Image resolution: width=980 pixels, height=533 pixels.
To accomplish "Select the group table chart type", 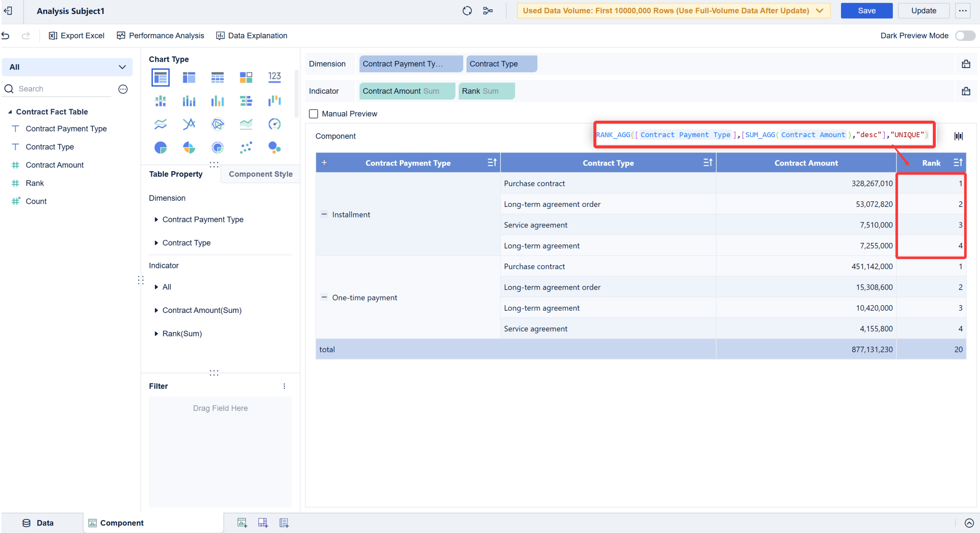I will click(160, 78).
